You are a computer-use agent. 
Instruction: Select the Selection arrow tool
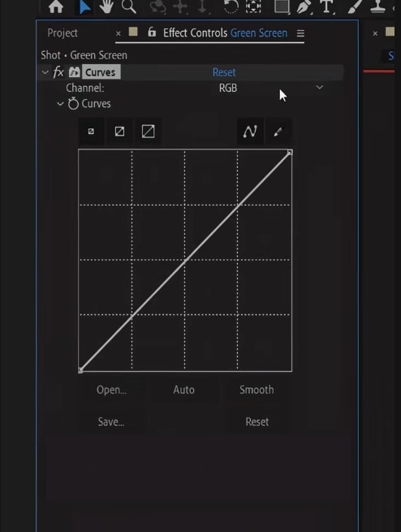pyautogui.click(x=84, y=6)
